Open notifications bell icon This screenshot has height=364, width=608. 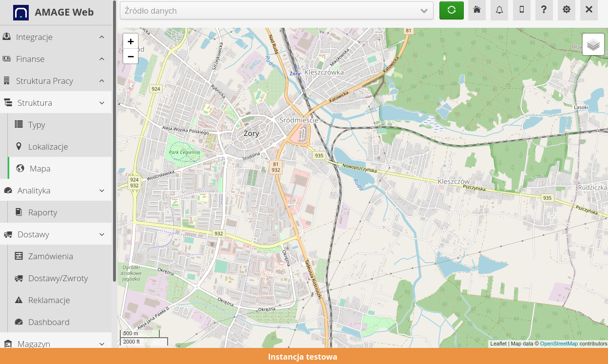pos(499,10)
